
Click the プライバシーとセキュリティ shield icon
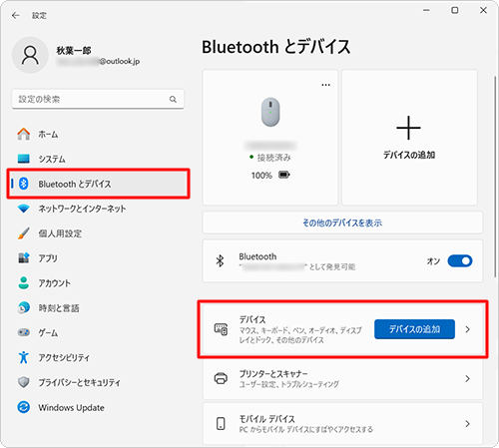24,382
